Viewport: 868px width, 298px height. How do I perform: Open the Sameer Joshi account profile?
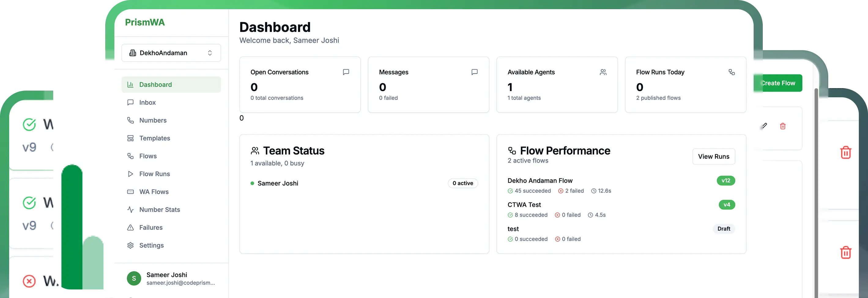tap(171, 278)
